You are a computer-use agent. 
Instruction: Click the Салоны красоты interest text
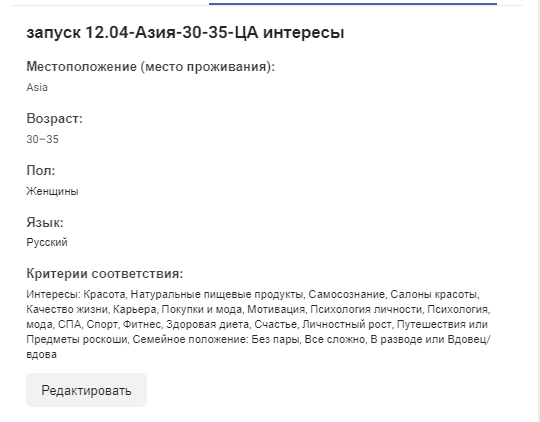click(434, 294)
